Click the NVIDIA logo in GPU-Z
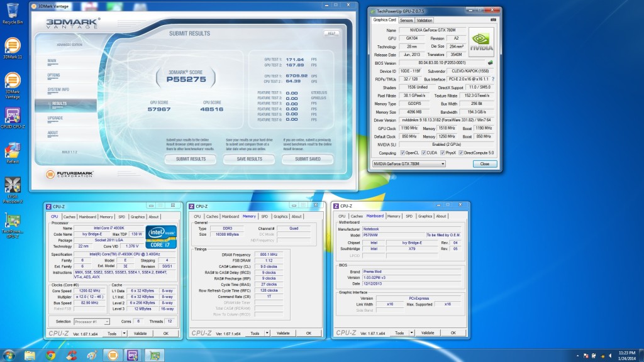644x362 pixels. (481, 42)
